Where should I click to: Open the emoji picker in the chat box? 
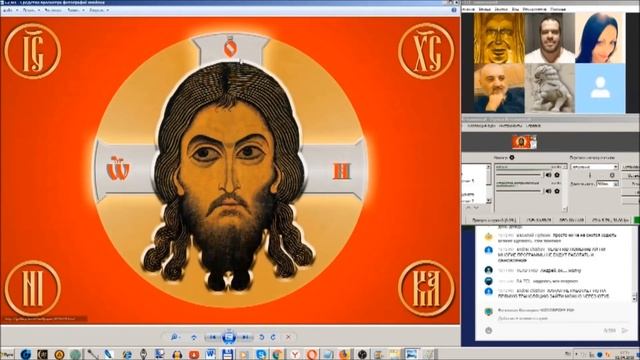pyautogui.click(x=489, y=330)
